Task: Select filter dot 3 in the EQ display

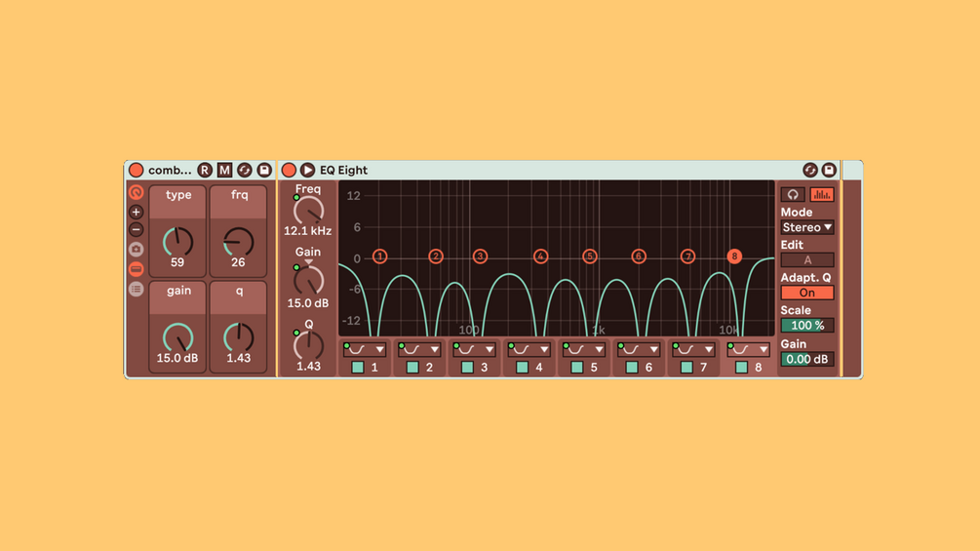Action: [480, 256]
